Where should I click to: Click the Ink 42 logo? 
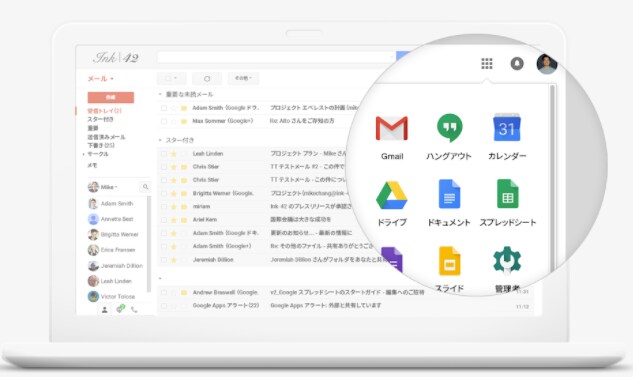[x=116, y=58]
